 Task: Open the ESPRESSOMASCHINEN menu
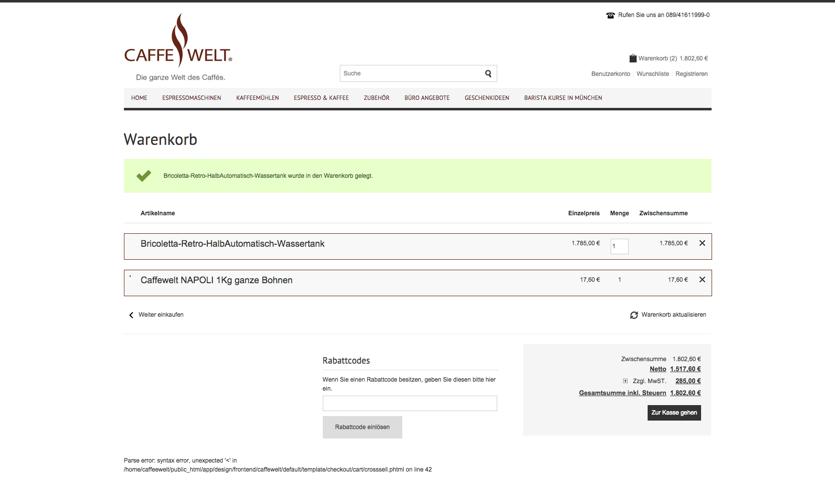191,98
